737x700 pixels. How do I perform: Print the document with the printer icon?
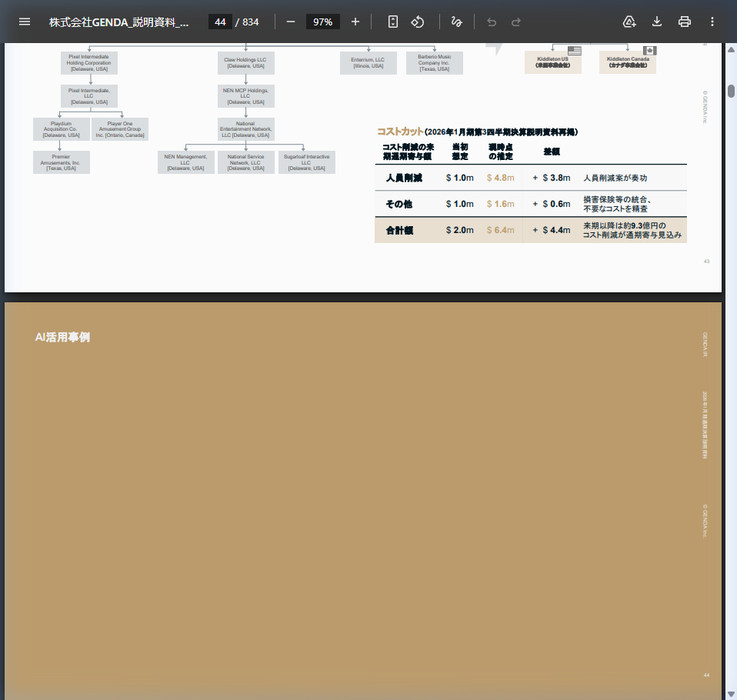coord(685,22)
